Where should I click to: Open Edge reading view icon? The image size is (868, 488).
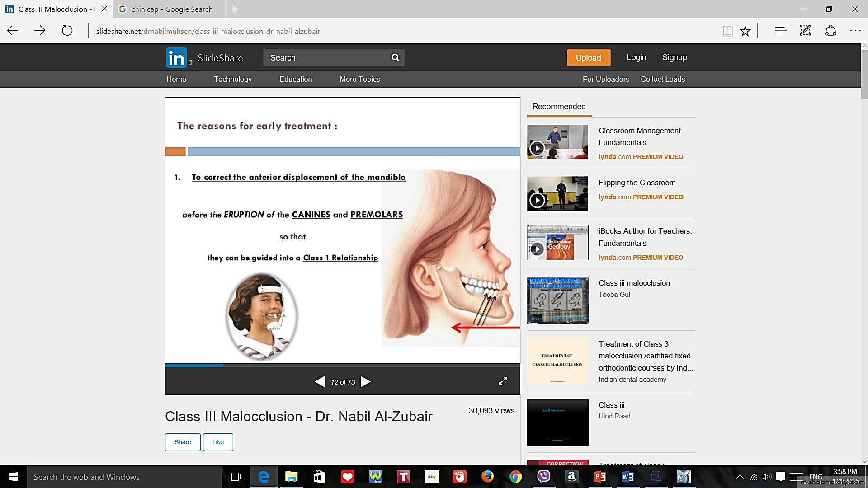(x=726, y=31)
